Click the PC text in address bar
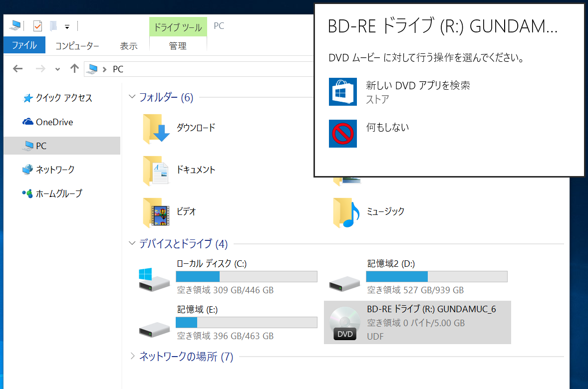Image resolution: width=588 pixels, height=389 pixels. 118,69
